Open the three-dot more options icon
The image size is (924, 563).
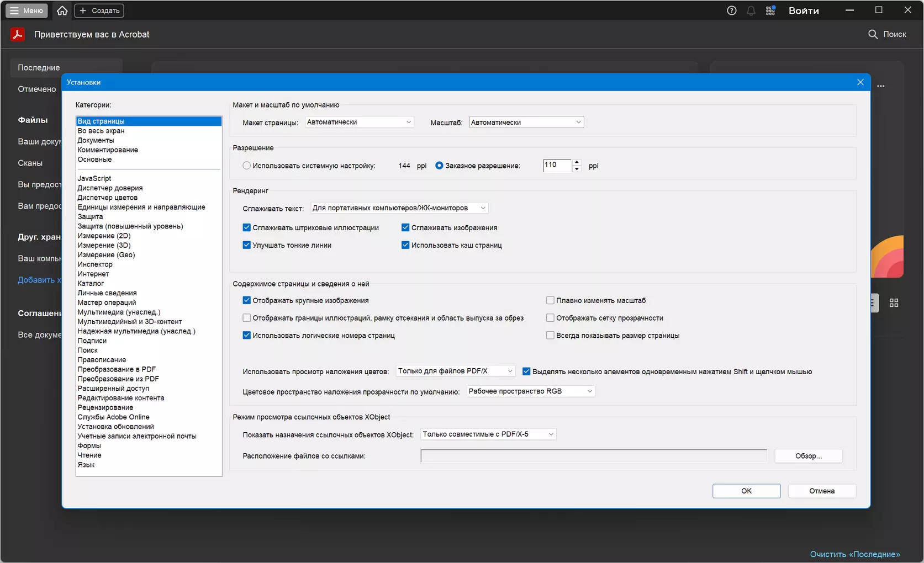(881, 86)
